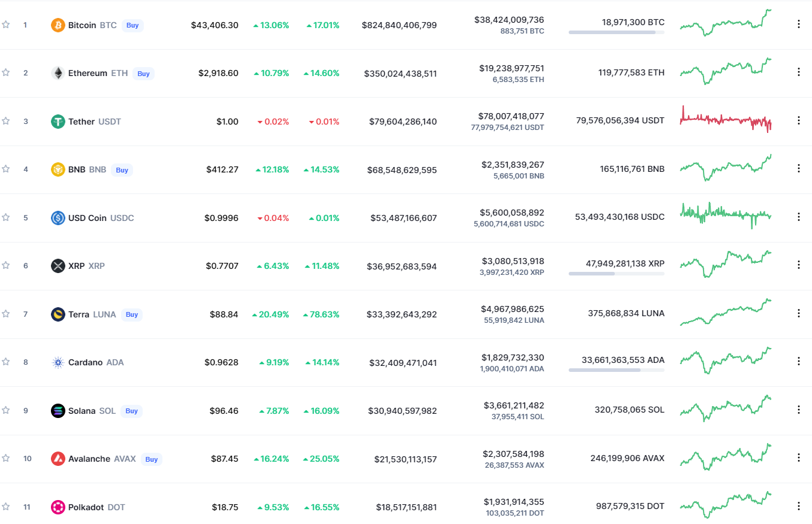This screenshot has height=524, width=812.
Task: Click the XRP circulating supply progress bar
Action: point(617,273)
